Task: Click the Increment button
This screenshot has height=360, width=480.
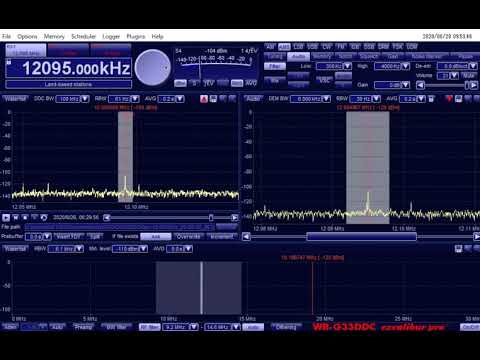Action: coord(222,236)
